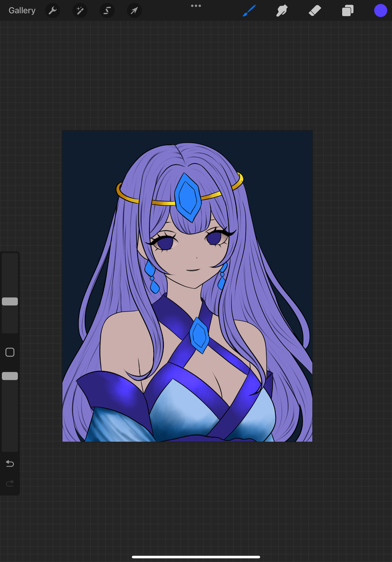Select the Brush tool
The image size is (392, 562).
249,10
